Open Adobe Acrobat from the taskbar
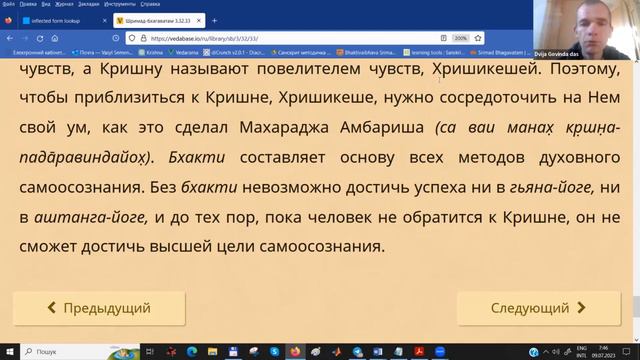The height and width of the screenshot is (360, 640). tap(419, 351)
